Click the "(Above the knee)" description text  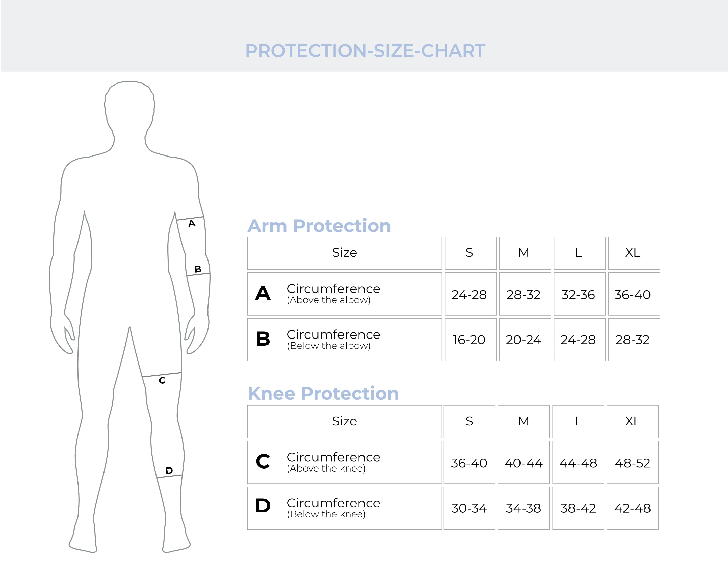[x=326, y=469]
